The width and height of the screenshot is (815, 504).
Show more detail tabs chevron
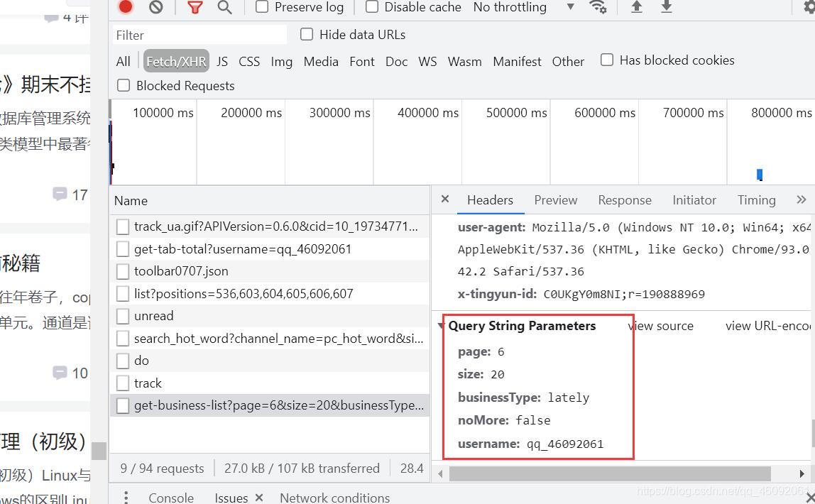pyautogui.click(x=801, y=199)
